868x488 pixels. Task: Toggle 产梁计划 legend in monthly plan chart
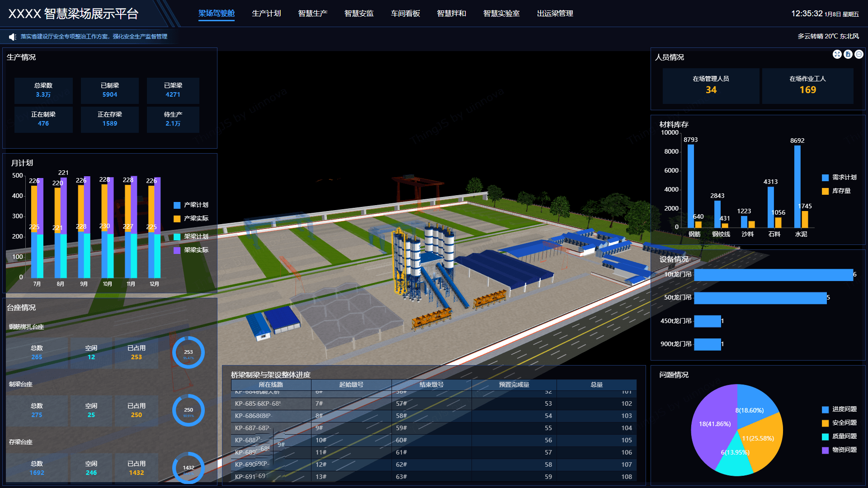(191, 205)
